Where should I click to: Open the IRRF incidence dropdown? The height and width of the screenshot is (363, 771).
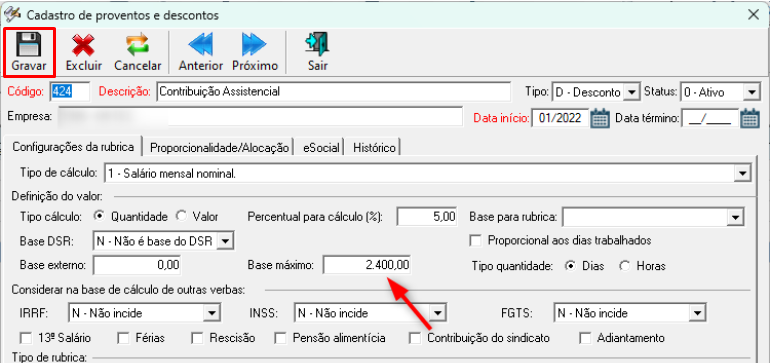(211, 313)
